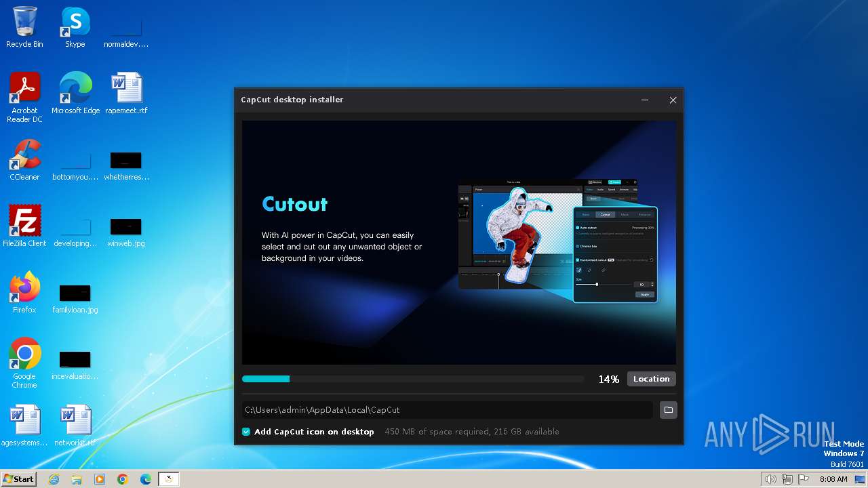
Task: Uncheck Add CapCut icon on desktop
Action: tap(246, 432)
